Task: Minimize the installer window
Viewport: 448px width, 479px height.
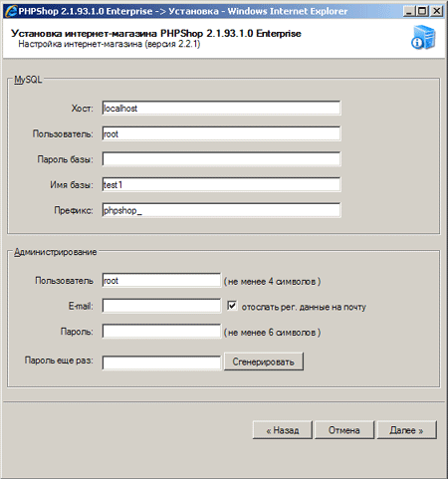Action: tap(409, 11)
